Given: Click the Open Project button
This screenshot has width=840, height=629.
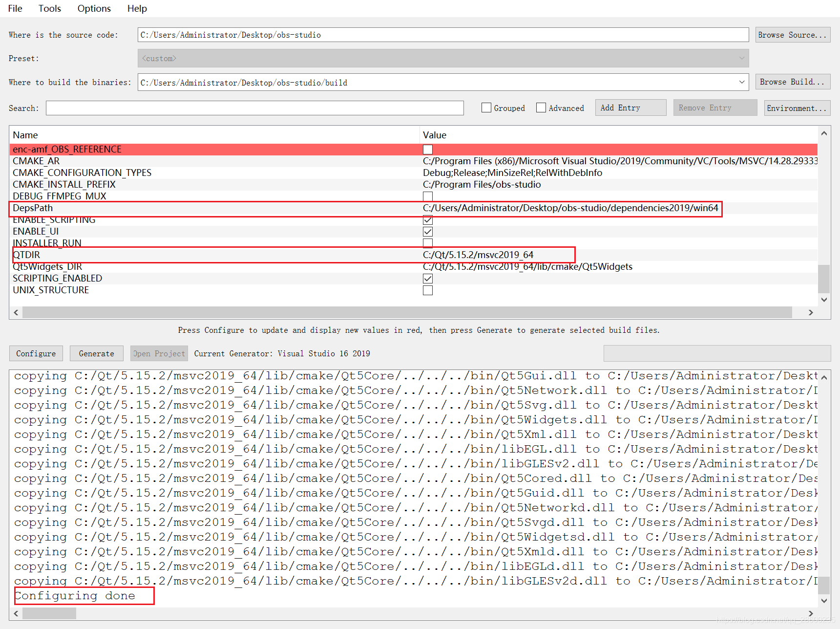Looking at the screenshot, I should click(x=159, y=353).
